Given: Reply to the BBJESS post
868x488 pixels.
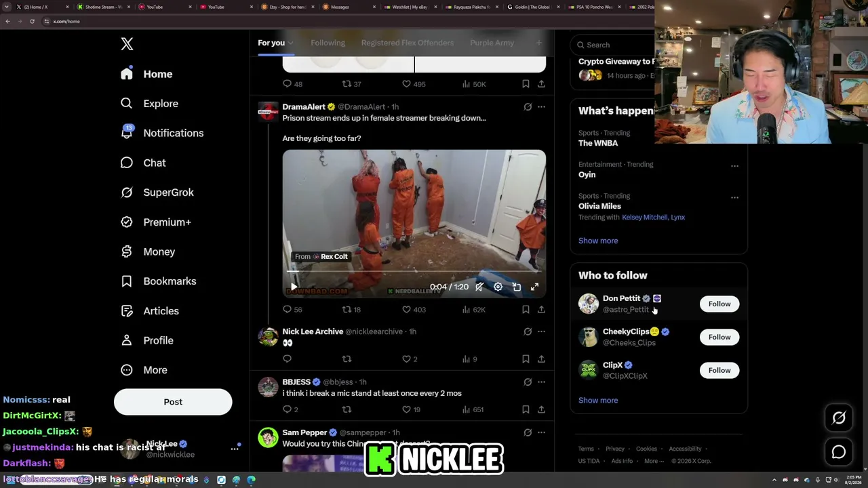Looking at the screenshot, I should 288,409.
